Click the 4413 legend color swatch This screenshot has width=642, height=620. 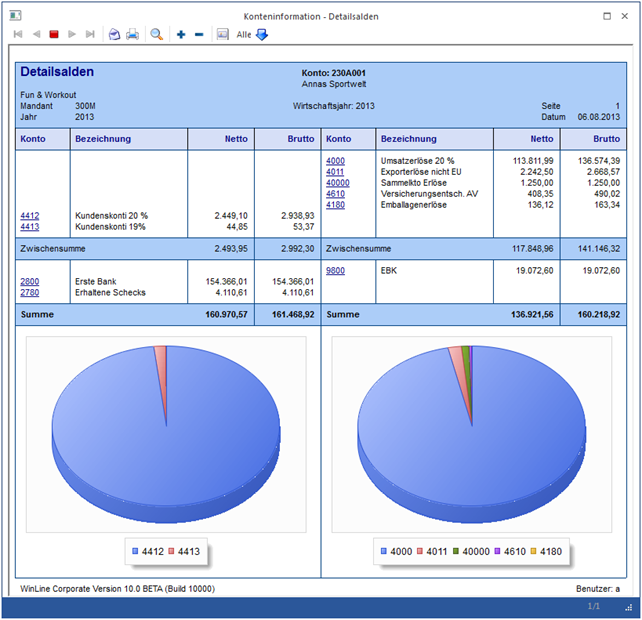click(172, 551)
